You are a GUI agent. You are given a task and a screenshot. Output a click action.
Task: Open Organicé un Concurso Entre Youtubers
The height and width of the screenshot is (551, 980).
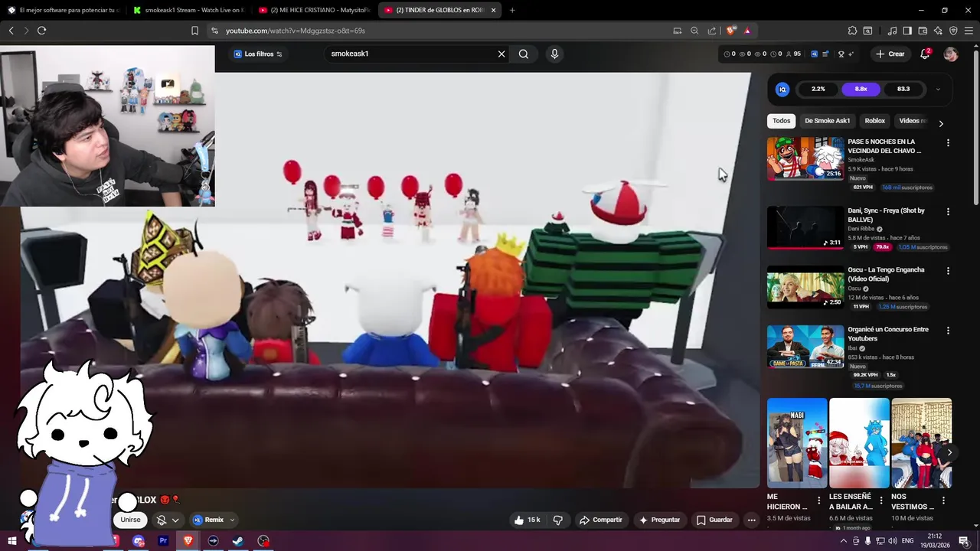887,334
